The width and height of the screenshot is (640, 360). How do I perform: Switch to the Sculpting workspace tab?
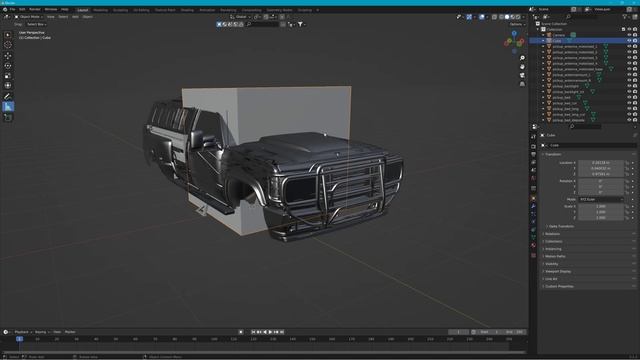pos(120,10)
